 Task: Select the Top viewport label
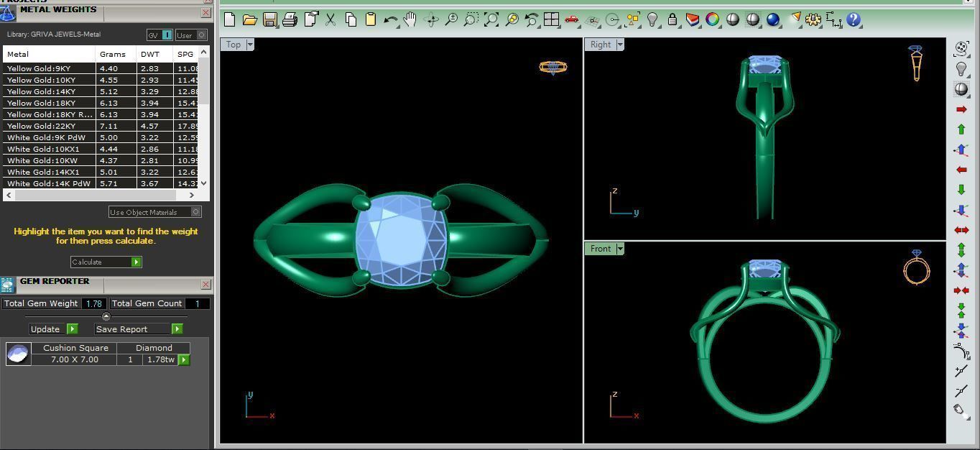click(234, 45)
